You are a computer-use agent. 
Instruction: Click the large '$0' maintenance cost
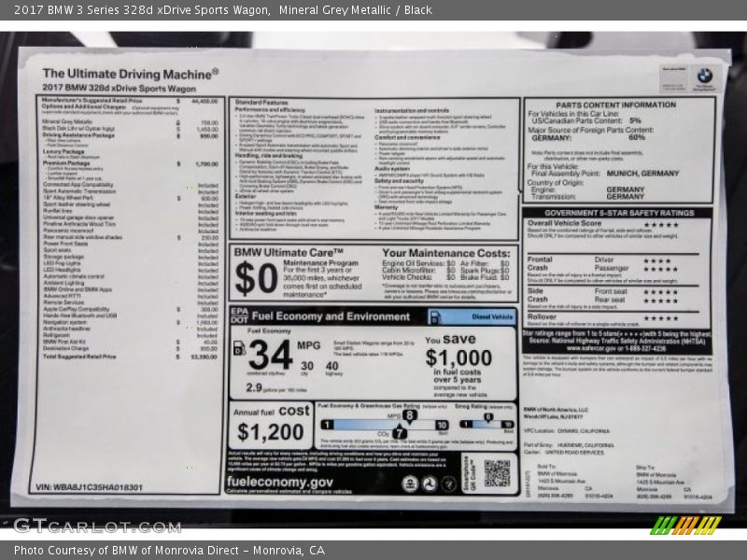click(x=256, y=278)
